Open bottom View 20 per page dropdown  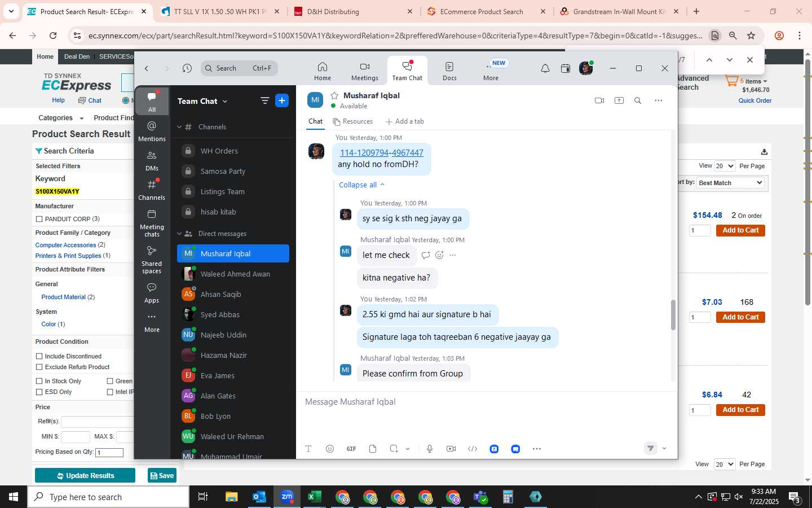click(x=725, y=464)
